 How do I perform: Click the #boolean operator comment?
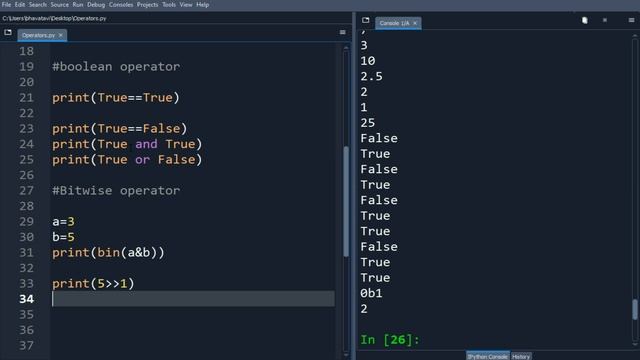coord(116,67)
